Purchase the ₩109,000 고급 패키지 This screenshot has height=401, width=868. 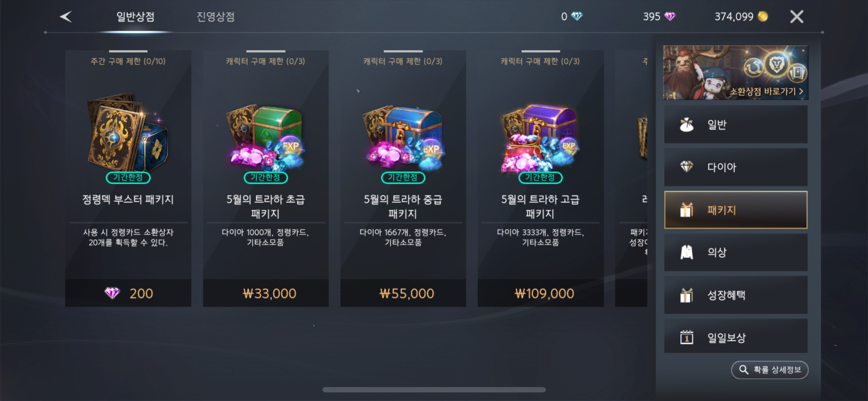pyautogui.click(x=541, y=293)
